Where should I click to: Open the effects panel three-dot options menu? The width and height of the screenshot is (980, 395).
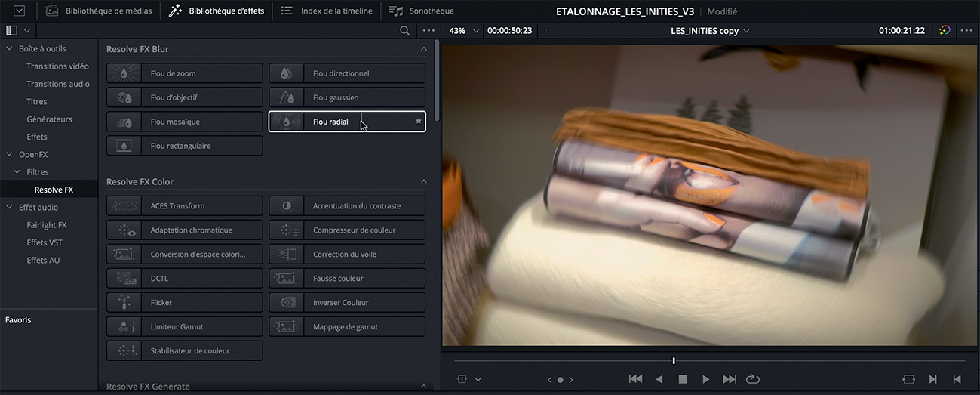pos(429,31)
